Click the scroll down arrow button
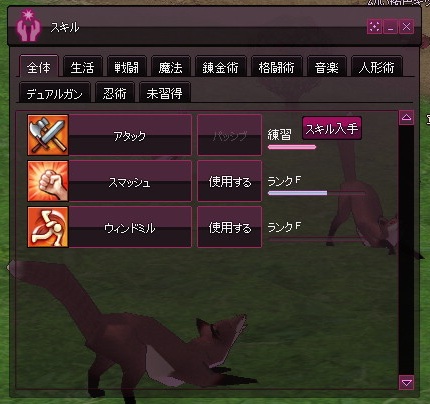 click(x=406, y=382)
